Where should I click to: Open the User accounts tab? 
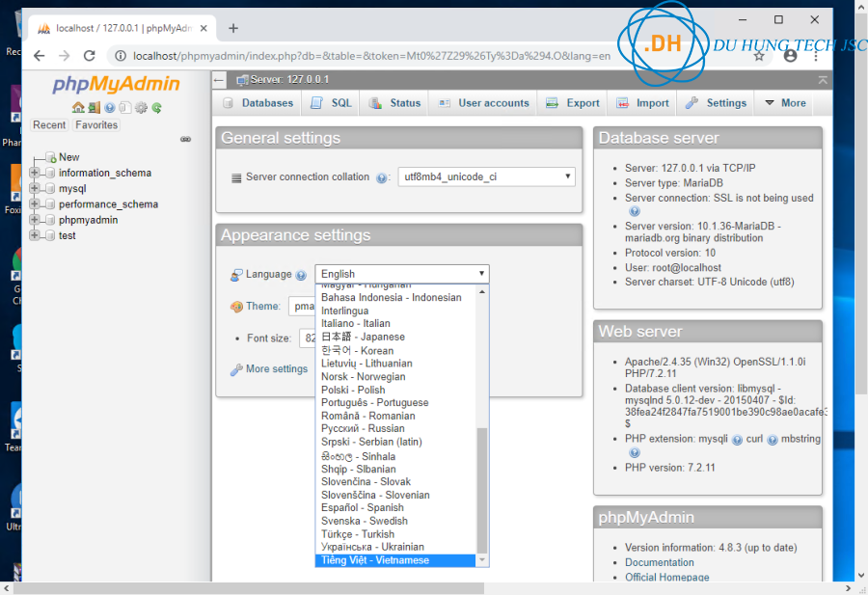click(483, 103)
